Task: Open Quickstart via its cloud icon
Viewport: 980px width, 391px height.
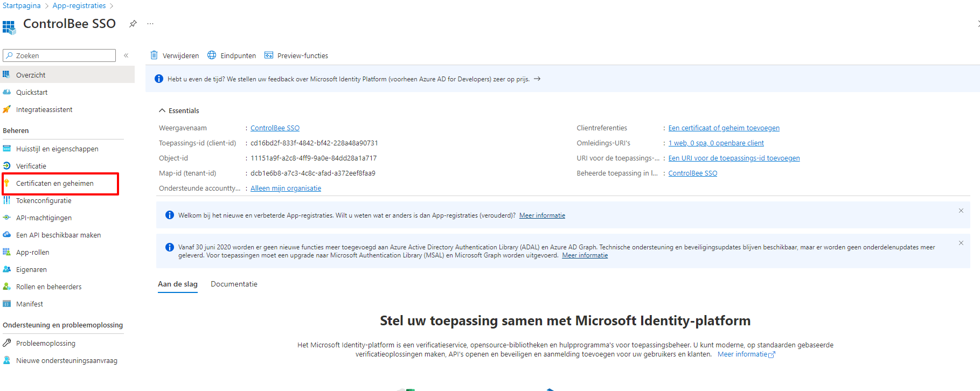Action: coord(6,92)
